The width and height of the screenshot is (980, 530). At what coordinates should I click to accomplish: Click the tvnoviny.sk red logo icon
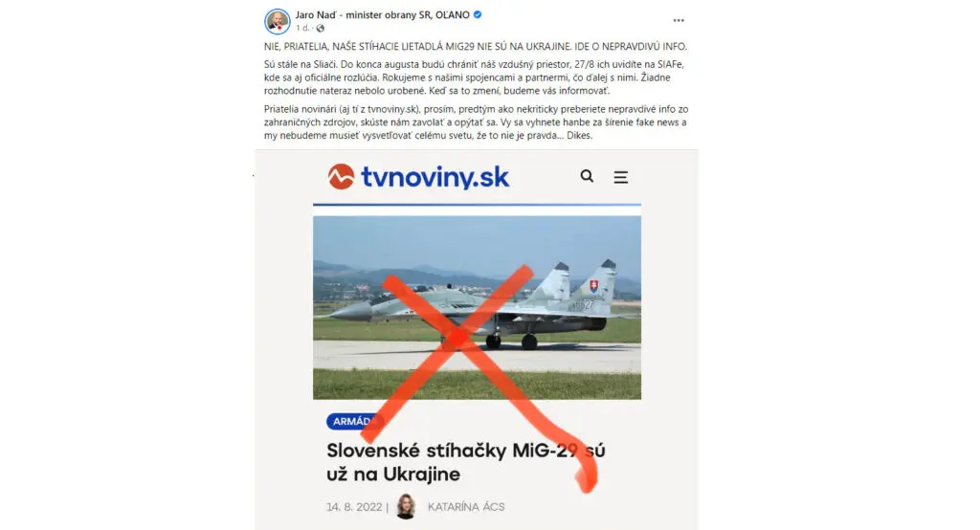click(342, 177)
